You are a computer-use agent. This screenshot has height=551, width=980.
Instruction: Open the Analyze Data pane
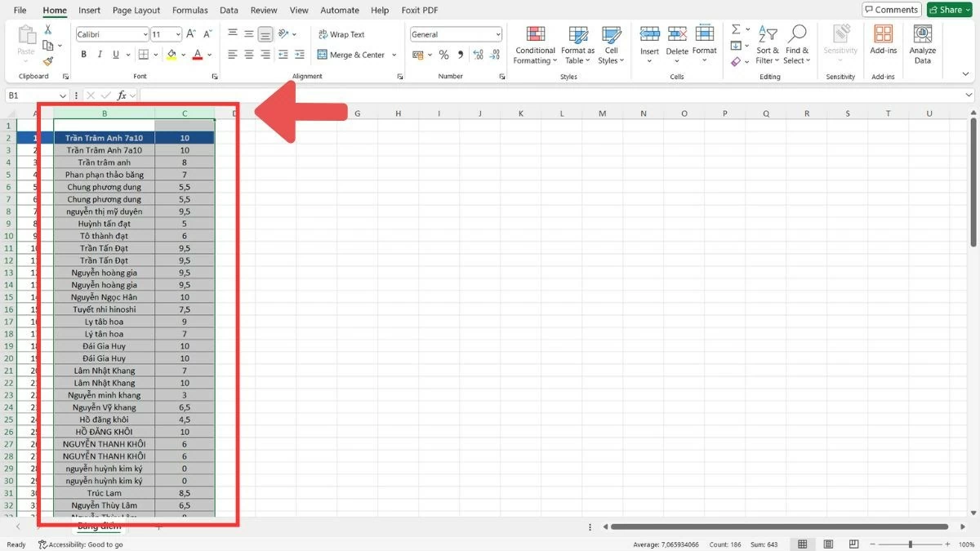tap(922, 44)
